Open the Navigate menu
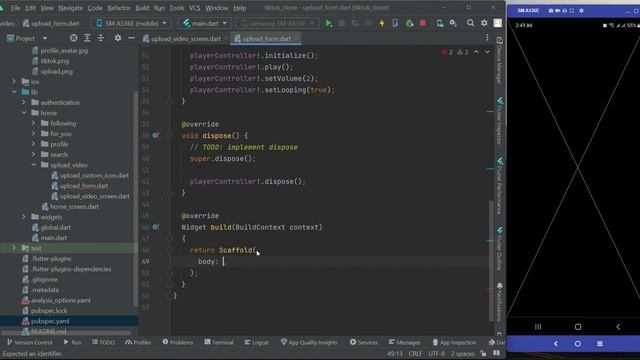The image size is (640, 360). (70, 8)
